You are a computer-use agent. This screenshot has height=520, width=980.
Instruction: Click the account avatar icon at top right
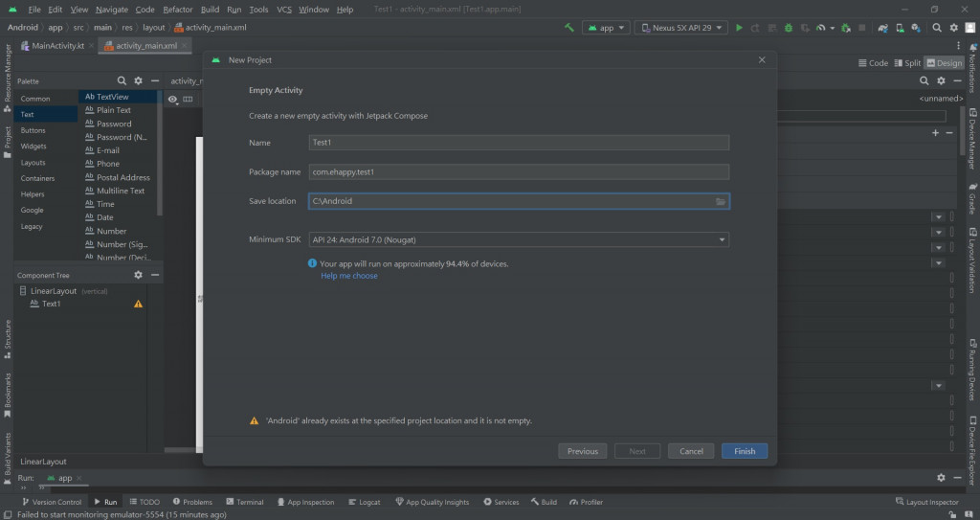pyautogui.click(x=970, y=28)
